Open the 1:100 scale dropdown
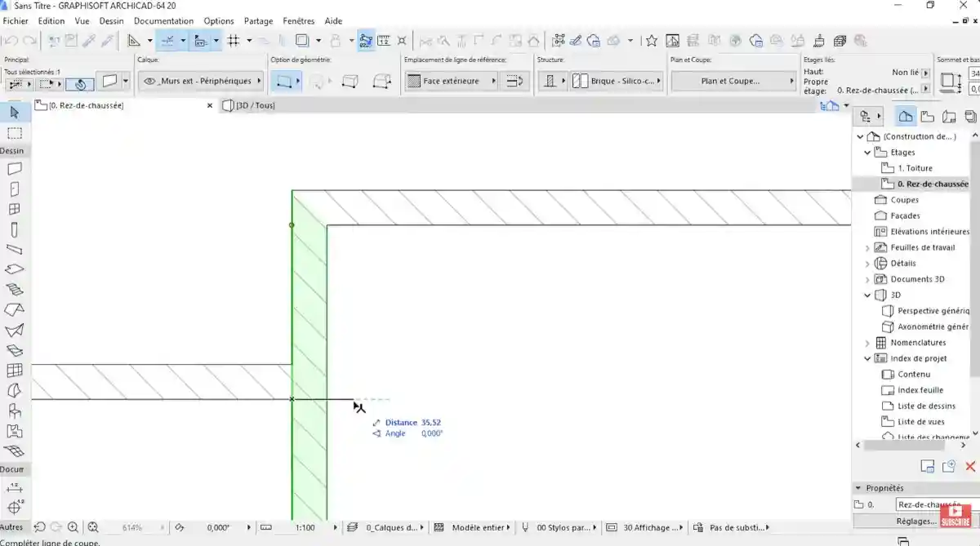The height and width of the screenshot is (546, 980). (307, 527)
